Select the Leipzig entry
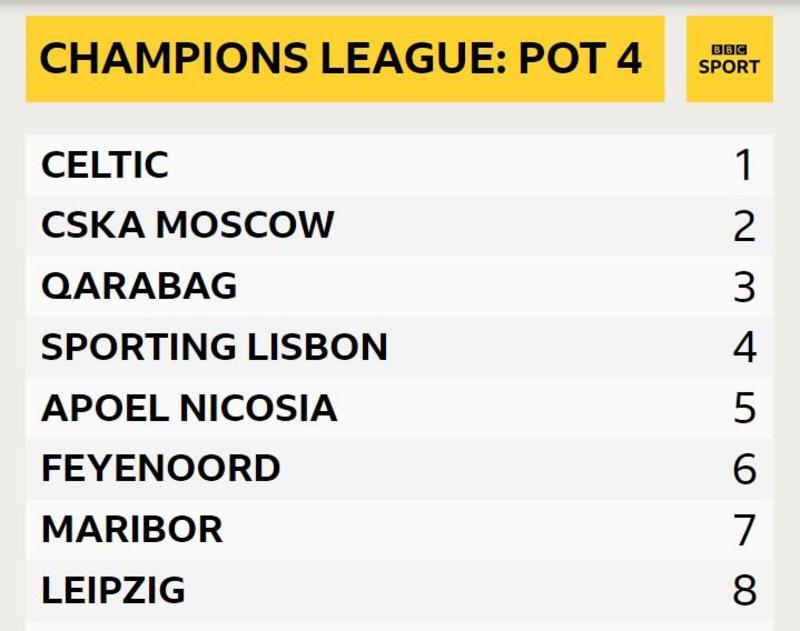 pyautogui.click(x=113, y=590)
